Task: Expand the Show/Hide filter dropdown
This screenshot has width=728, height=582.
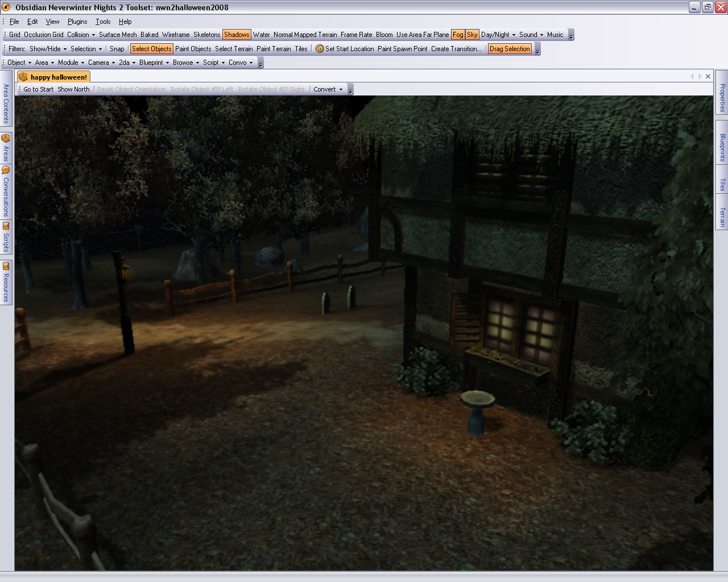Action: click(48, 49)
